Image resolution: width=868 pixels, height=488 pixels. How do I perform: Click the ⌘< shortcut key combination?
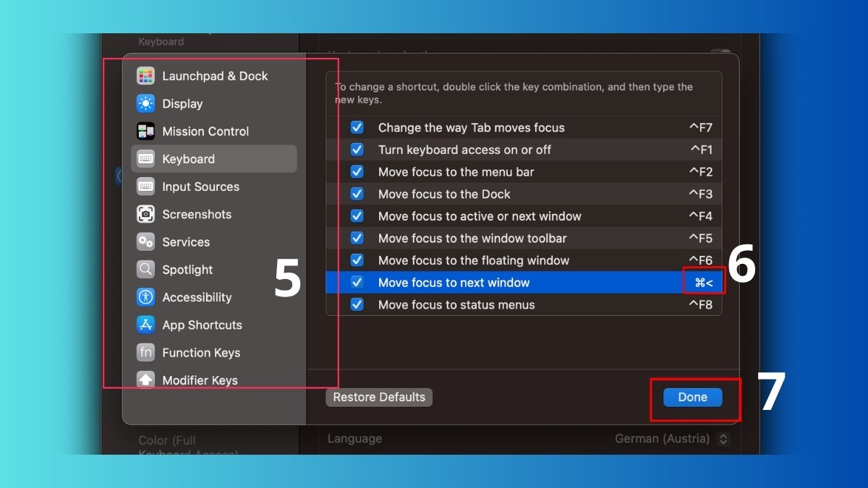click(704, 283)
